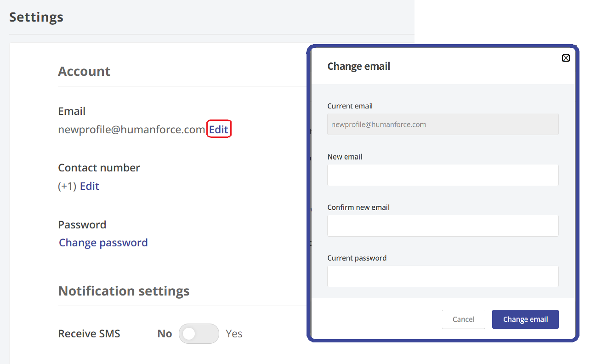Click into the Confirm new email field
Viewport: 602px width, 364px height.
point(443,226)
